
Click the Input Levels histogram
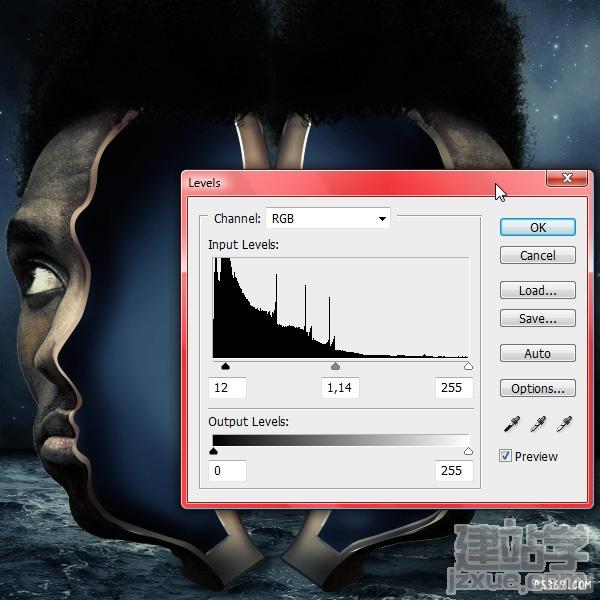point(341,308)
